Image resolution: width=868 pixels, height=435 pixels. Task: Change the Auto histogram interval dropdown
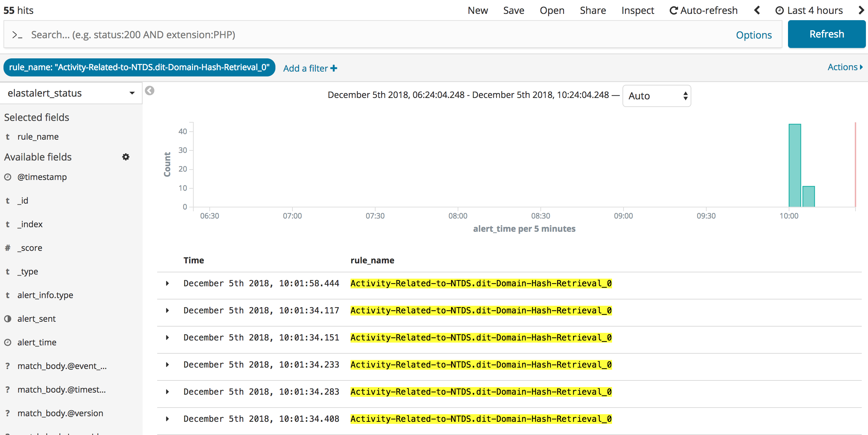coord(657,96)
